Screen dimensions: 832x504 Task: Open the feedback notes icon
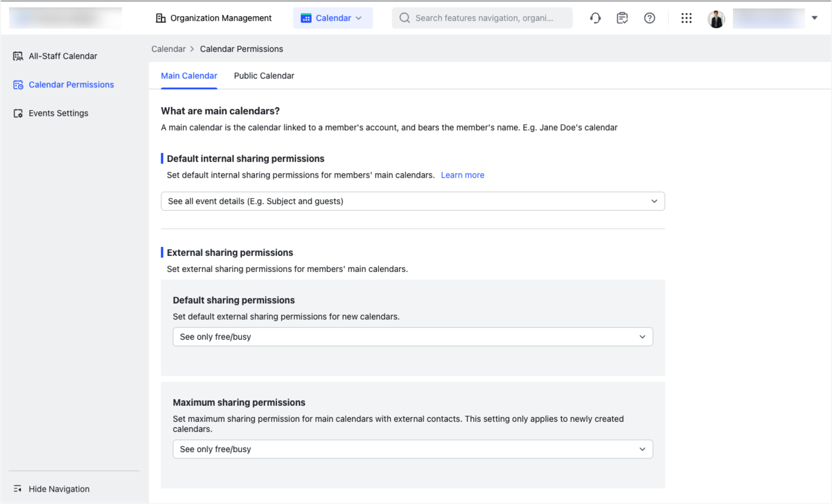[x=622, y=18]
